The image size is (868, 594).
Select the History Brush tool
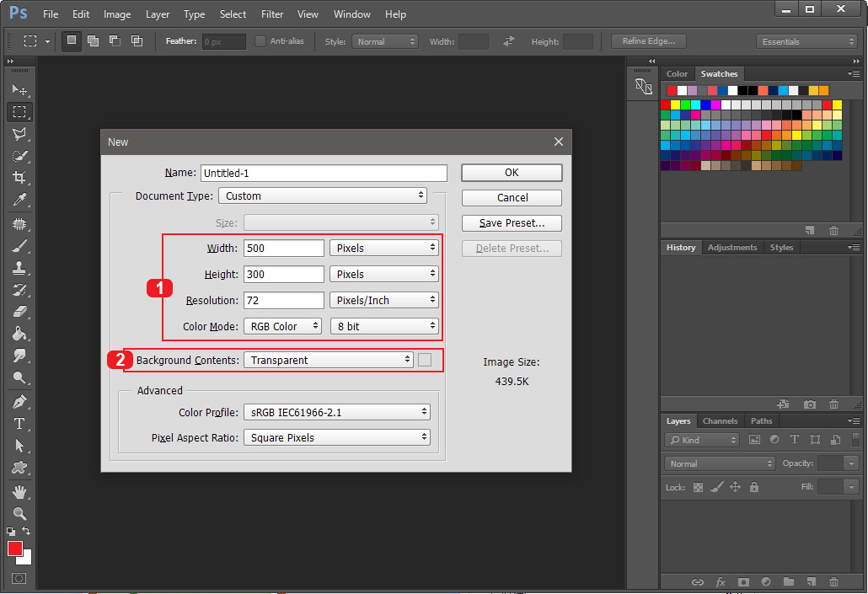(x=19, y=290)
